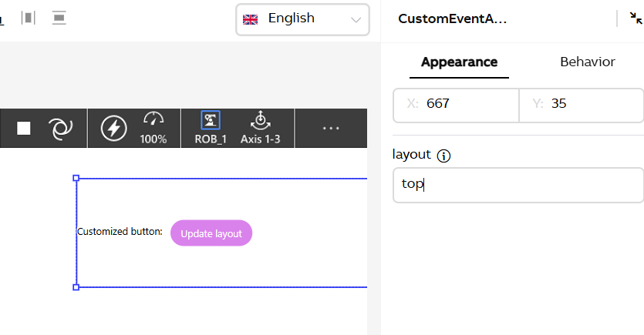Click the bottom-left resize handle of the selection
Image resolution: width=644 pixels, height=335 pixels.
click(76, 287)
